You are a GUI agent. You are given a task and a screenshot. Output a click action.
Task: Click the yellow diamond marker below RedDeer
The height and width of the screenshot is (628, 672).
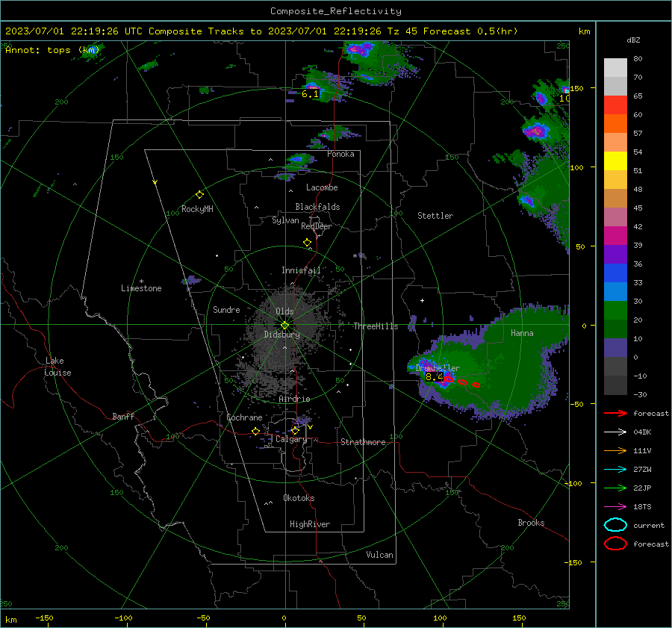[x=307, y=243]
